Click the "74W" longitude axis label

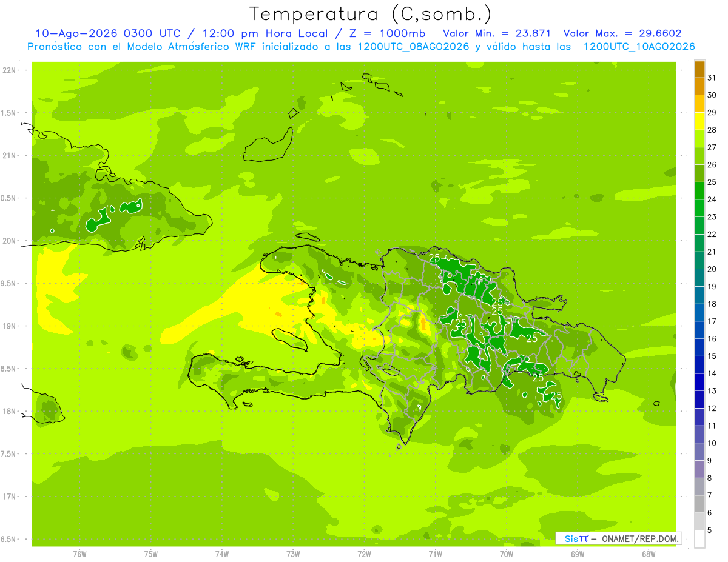click(x=222, y=554)
